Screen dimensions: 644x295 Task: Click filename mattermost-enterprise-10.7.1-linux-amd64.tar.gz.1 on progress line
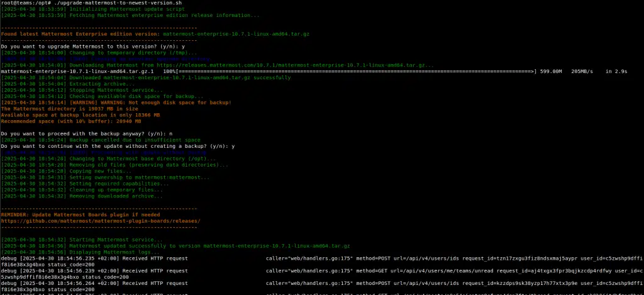pos(77,72)
